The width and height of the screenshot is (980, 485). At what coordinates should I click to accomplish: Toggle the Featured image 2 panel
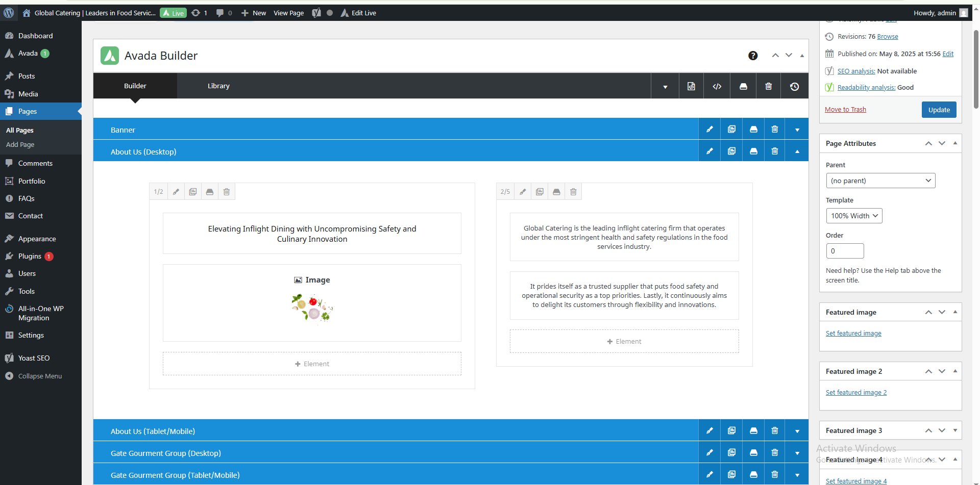pyautogui.click(x=955, y=371)
